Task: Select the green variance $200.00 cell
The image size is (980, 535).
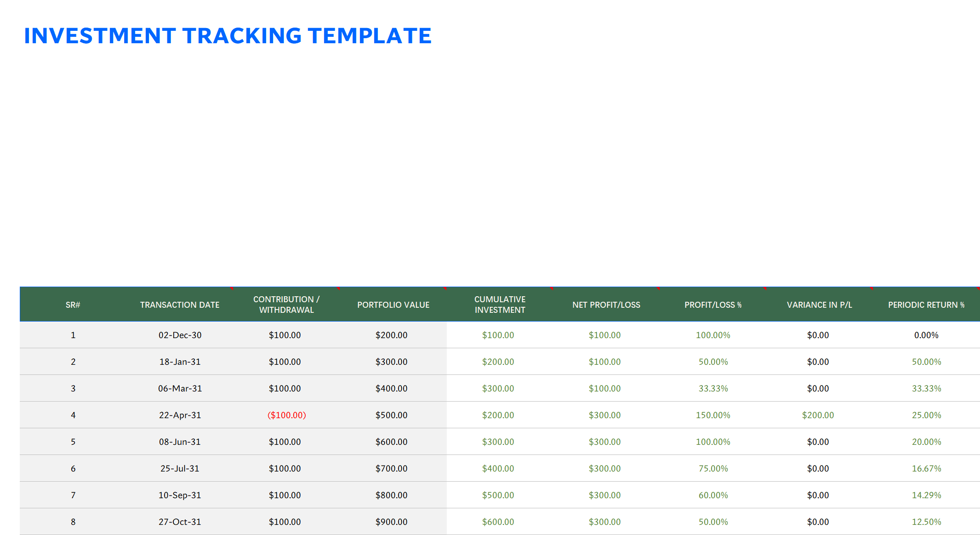Action: click(820, 415)
